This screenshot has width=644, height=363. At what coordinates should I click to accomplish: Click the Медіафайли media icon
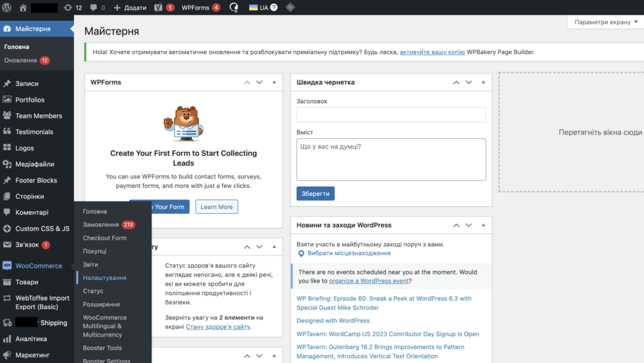click(x=7, y=164)
